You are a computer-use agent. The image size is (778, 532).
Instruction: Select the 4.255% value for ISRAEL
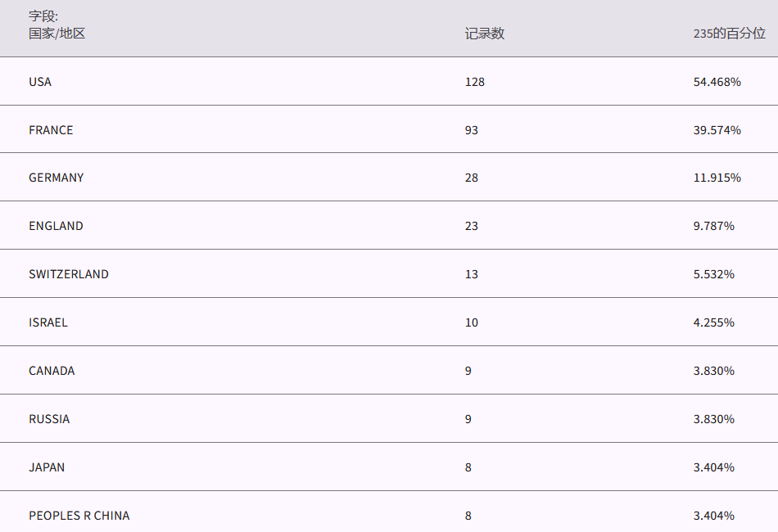coord(713,322)
